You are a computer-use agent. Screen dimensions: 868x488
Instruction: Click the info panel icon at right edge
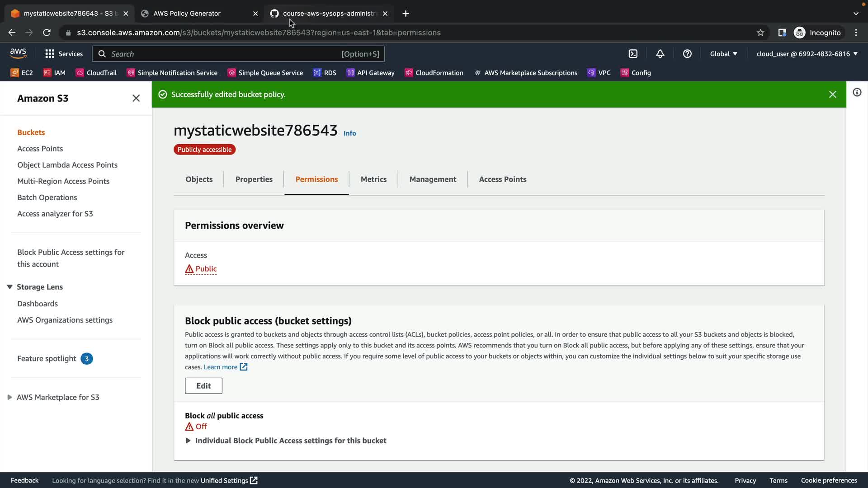click(857, 93)
